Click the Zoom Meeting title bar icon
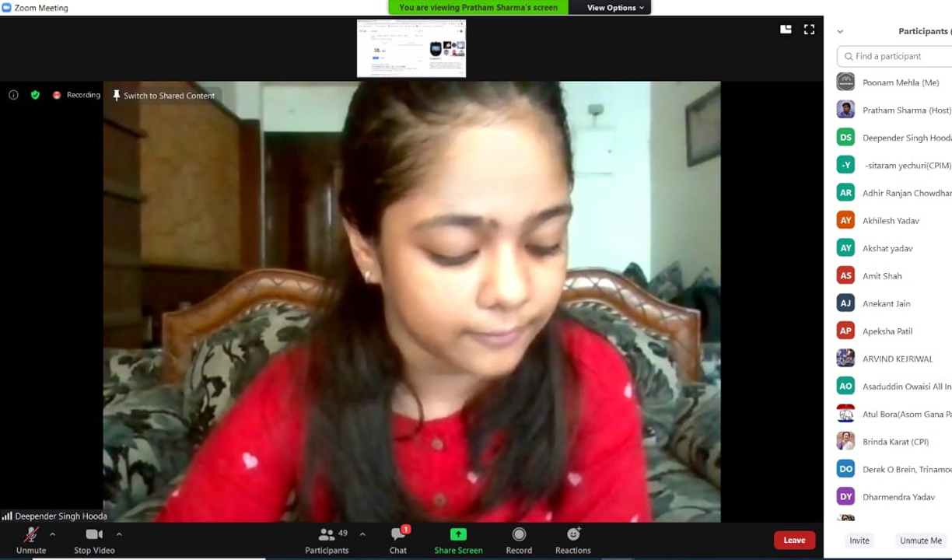Viewport: 952px width, 560px height. click(x=6, y=8)
